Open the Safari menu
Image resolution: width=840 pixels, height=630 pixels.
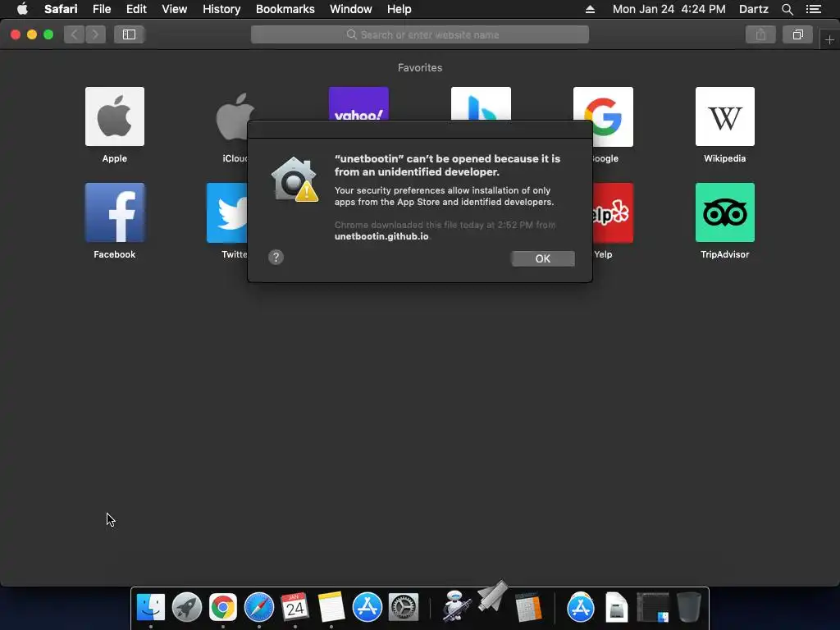[x=61, y=9]
